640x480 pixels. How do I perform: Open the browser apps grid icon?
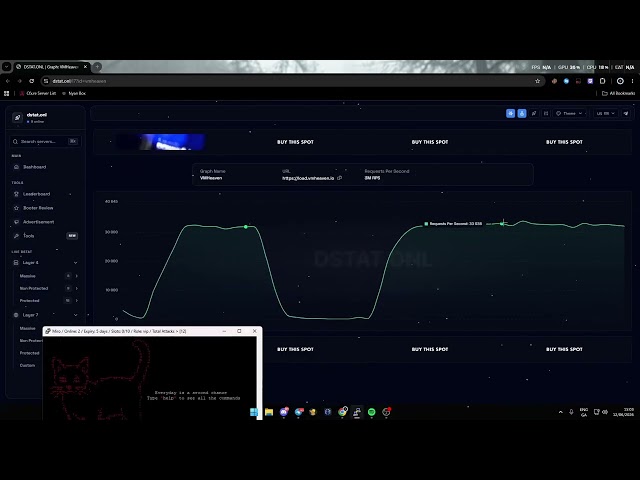point(7,93)
